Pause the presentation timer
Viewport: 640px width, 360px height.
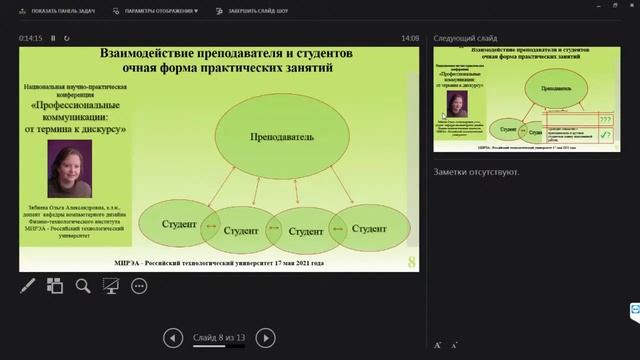tap(53, 38)
